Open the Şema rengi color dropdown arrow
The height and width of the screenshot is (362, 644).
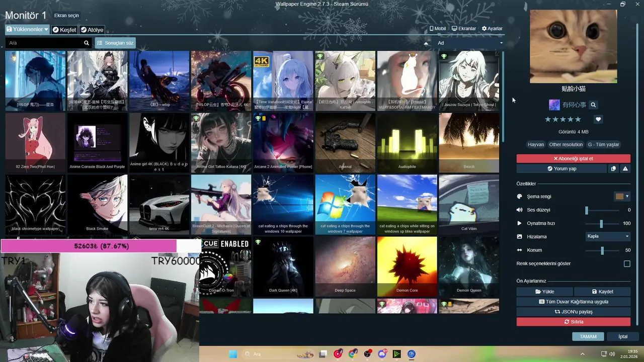[627, 197]
